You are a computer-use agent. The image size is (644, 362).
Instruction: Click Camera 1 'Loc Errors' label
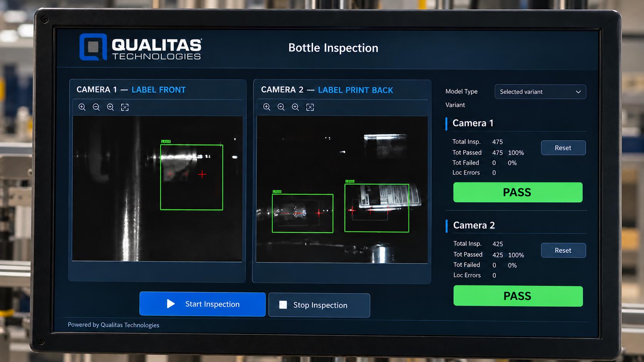[x=466, y=173]
